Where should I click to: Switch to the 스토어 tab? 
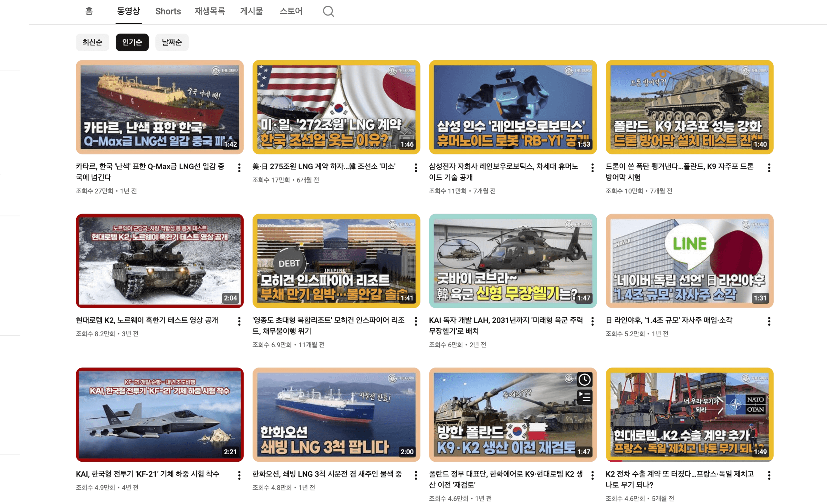pyautogui.click(x=291, y=11)
